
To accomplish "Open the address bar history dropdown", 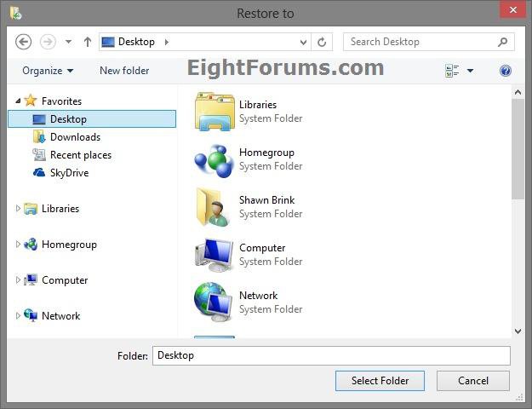I will tap(304, 42).
